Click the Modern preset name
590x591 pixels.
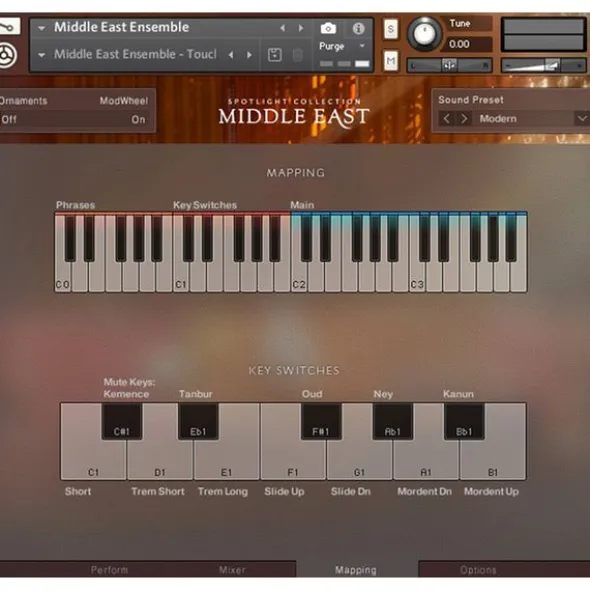(x=498, y=119)
